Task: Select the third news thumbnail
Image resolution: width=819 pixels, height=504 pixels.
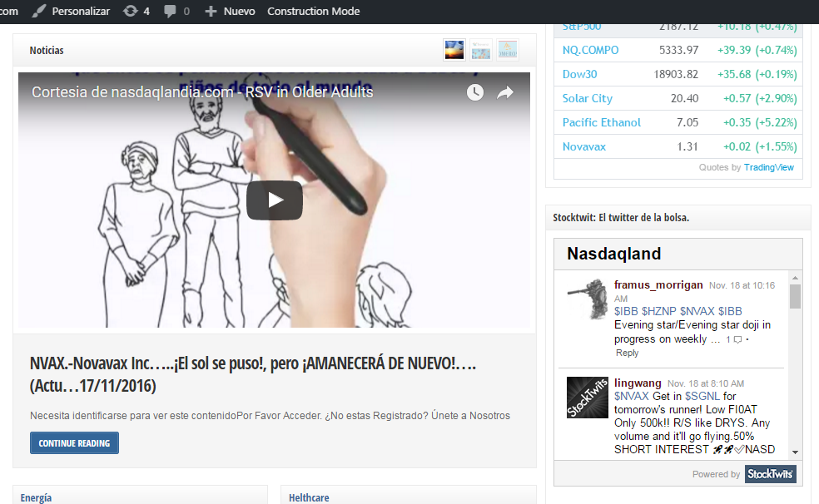Action: pyautogui.click(x=507, y=50)
